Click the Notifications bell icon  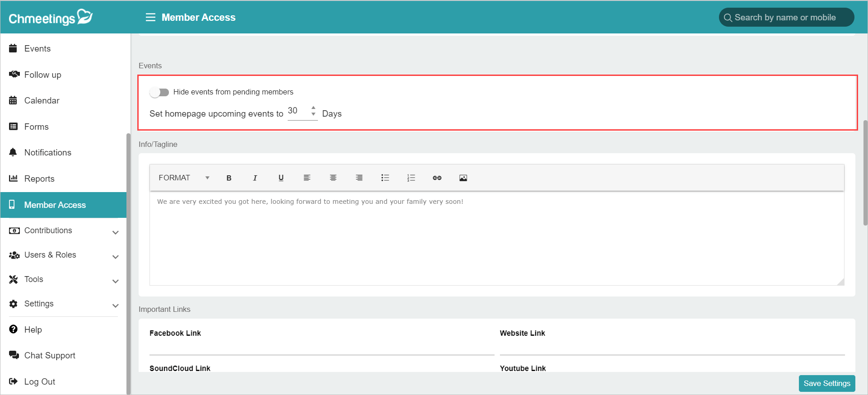point(13,152)
